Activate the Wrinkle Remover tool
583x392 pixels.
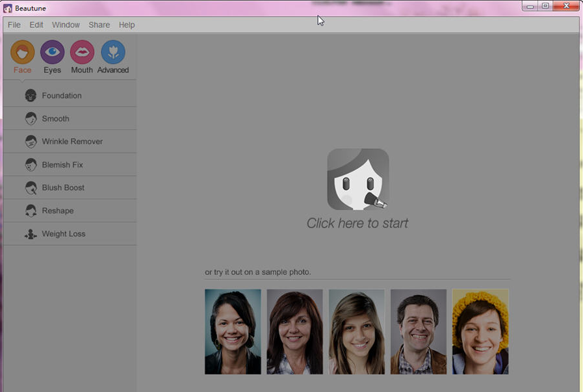[72, 142]
